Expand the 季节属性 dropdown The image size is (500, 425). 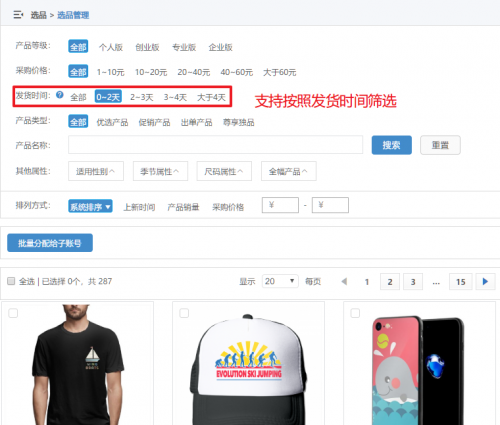(160, 171)
